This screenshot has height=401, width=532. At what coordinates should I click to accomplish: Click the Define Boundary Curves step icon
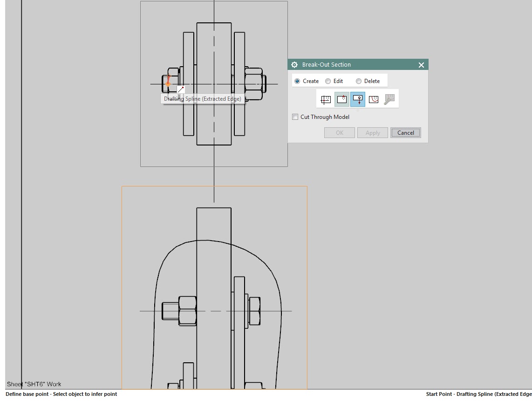pyautogui.click(x=373, y=99)
